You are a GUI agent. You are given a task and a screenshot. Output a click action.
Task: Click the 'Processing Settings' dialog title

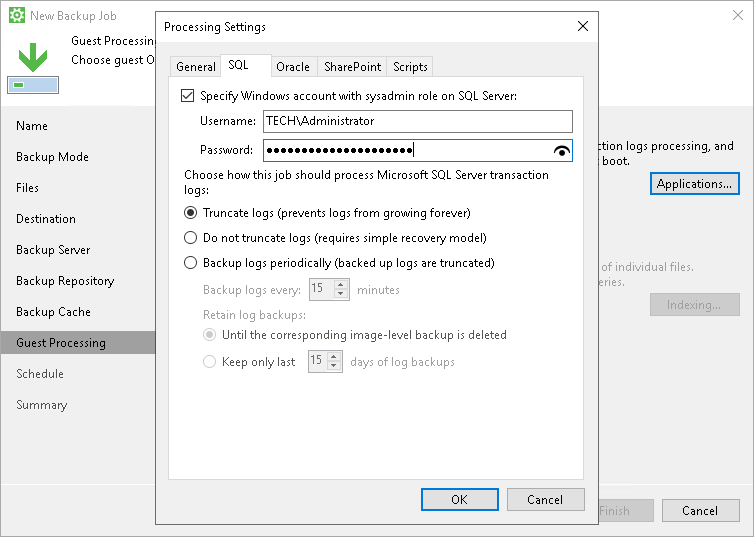tap(214, 26)
